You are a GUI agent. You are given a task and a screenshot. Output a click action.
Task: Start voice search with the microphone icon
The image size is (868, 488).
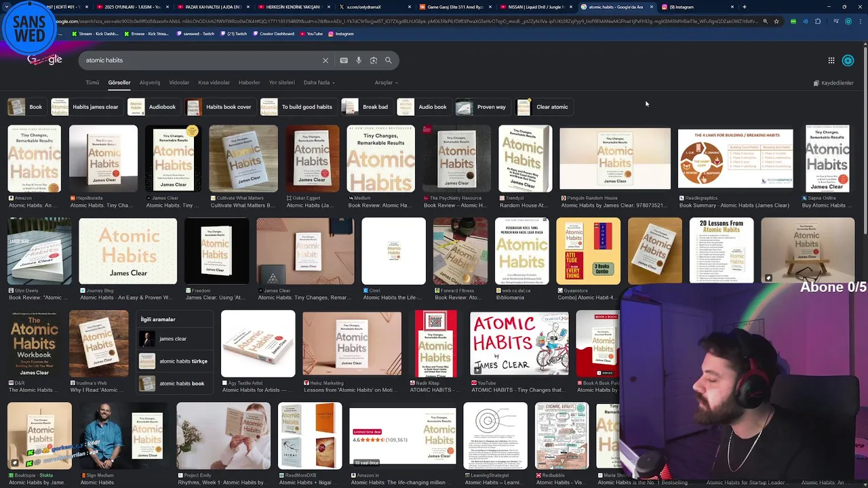tap(359, 60)
